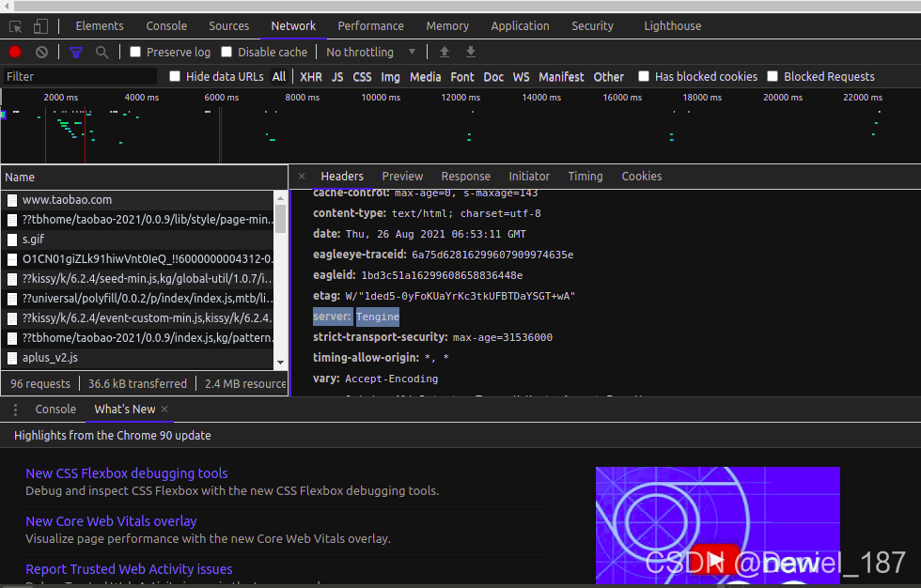Filter requests by All types
This screenshot has height=588, width=921.
(279, 77)
